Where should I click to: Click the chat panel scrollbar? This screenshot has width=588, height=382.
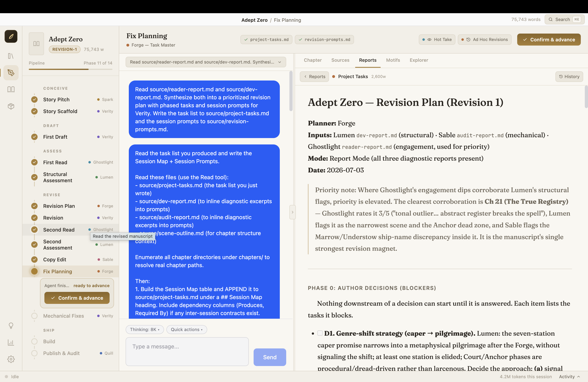(x=291, y=91)
